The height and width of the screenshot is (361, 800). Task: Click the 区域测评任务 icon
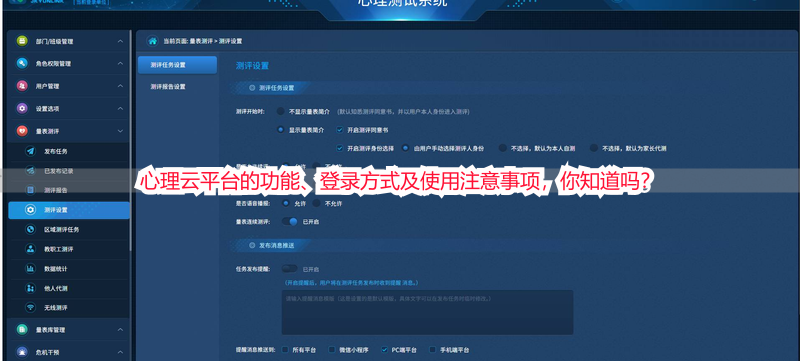(31, 229)
